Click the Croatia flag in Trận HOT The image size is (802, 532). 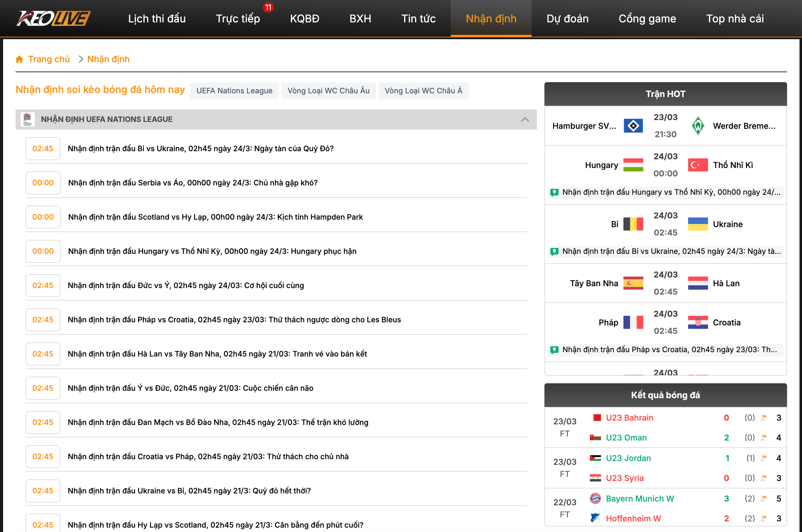tap(697, 322)
